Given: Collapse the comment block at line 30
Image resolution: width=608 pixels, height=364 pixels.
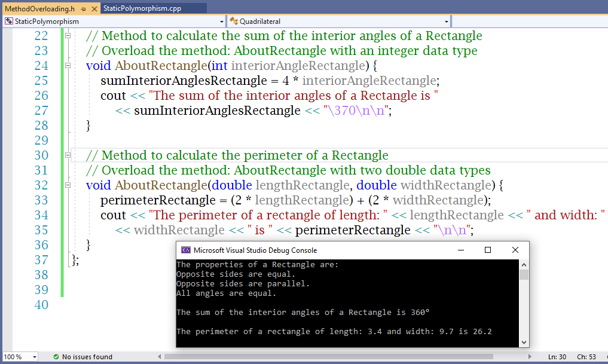Looking at the screenshot, I should [x=68, y=155].
